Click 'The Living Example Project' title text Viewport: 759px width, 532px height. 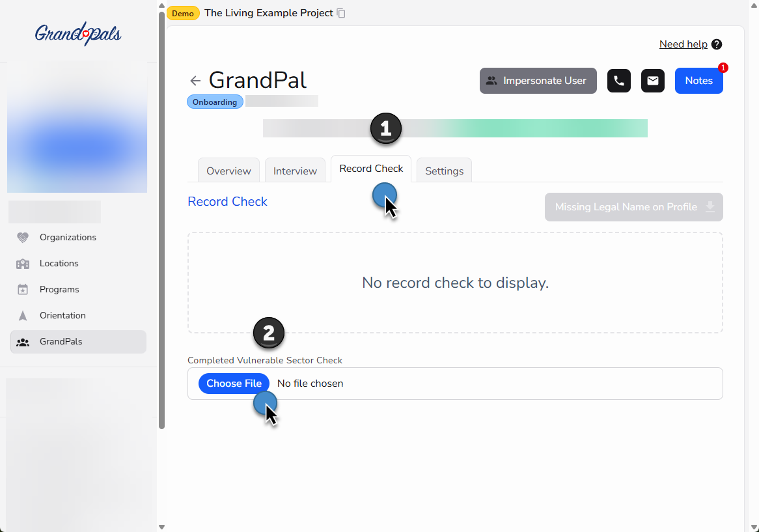pos(269,13)
